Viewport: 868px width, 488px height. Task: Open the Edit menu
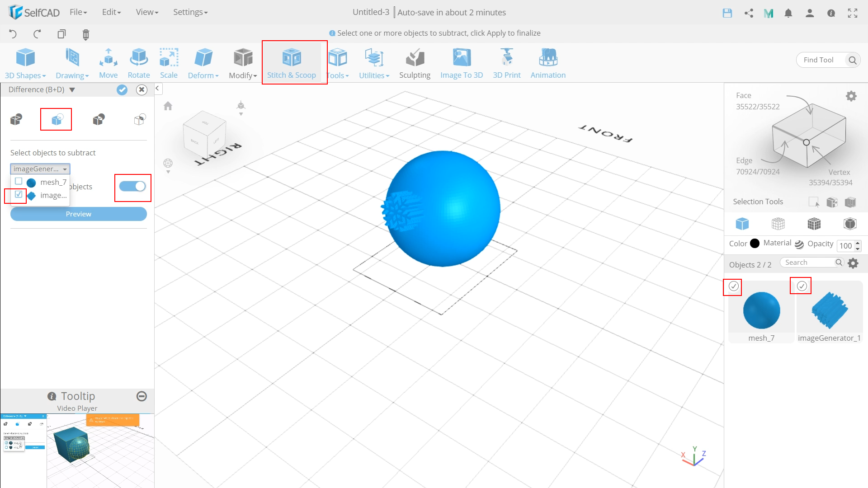tap(111, 12)
